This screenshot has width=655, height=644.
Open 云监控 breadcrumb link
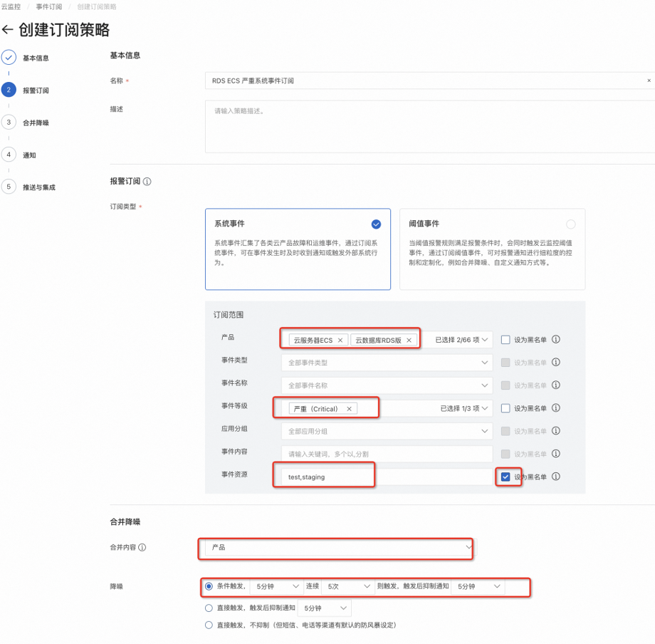pyautogui.click(x=11, y=6)
